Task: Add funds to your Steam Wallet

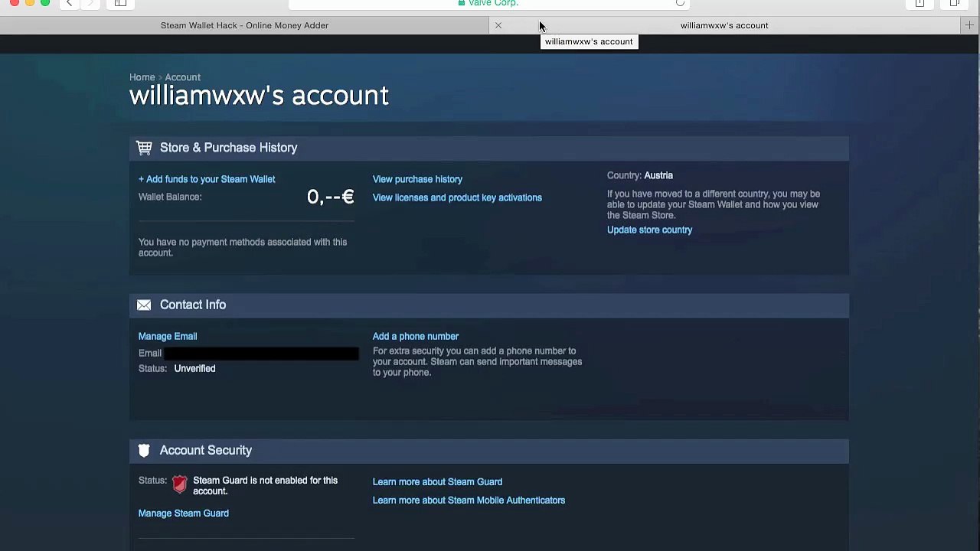Action: 207,179
